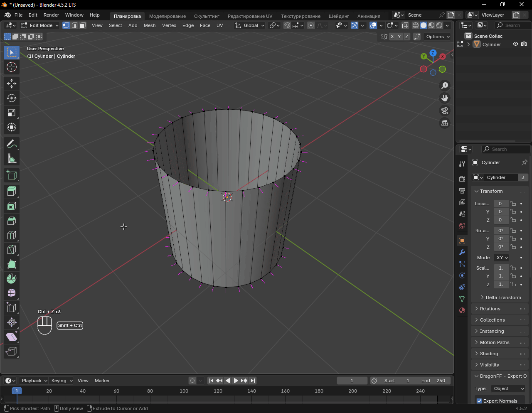The image size is (532, 413).
Task: Select the Move tool in the toolbar
Action: (x=12, y=84)
